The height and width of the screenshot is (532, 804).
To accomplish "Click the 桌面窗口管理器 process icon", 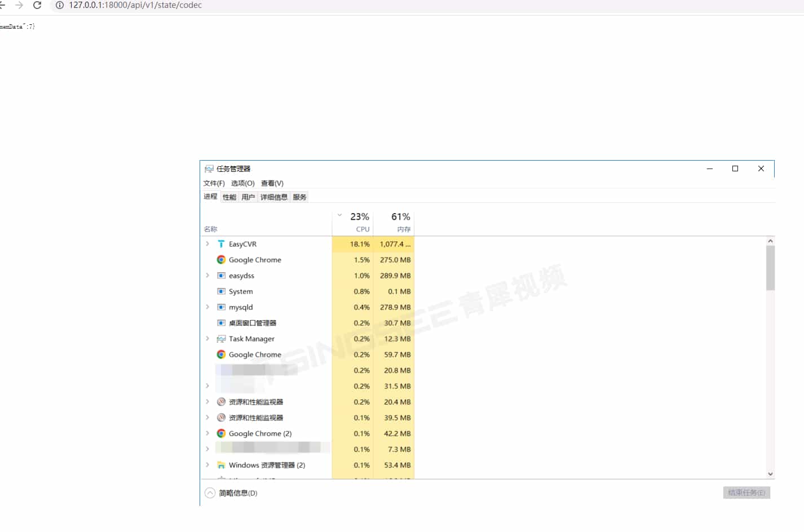I will pyautogui.click(x=220, y=322).
